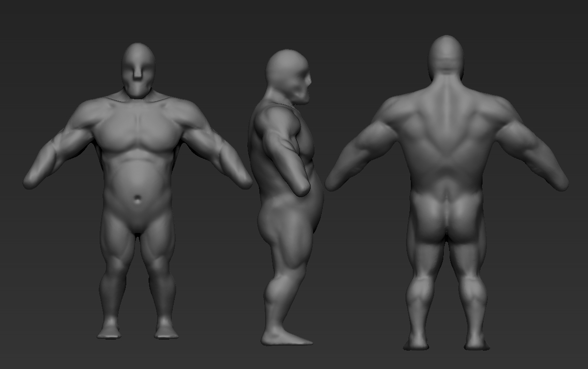Click the front-view model's foot on the right
The width and height of the screenshot is (588, 369).
[166, 330]
